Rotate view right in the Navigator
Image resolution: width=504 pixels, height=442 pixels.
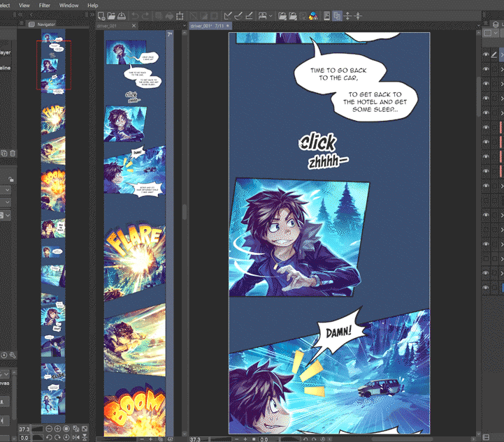pos(57,437)
